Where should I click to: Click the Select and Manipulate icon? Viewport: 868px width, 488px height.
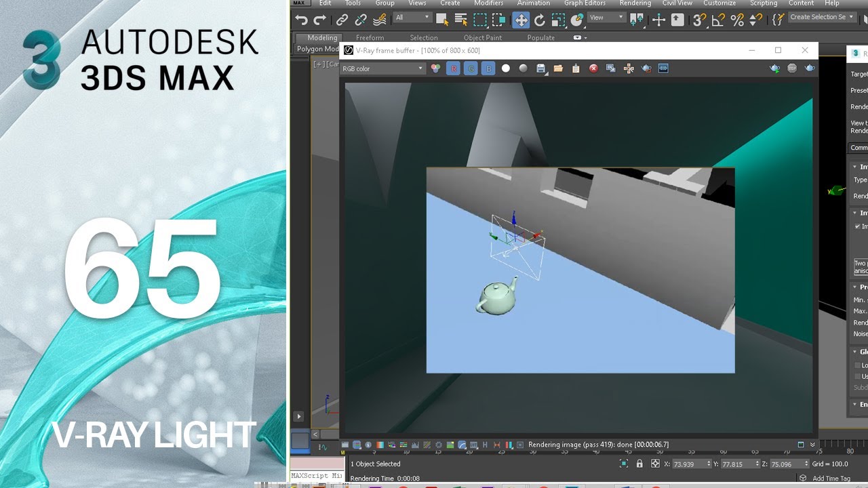[x=658, y=20]
